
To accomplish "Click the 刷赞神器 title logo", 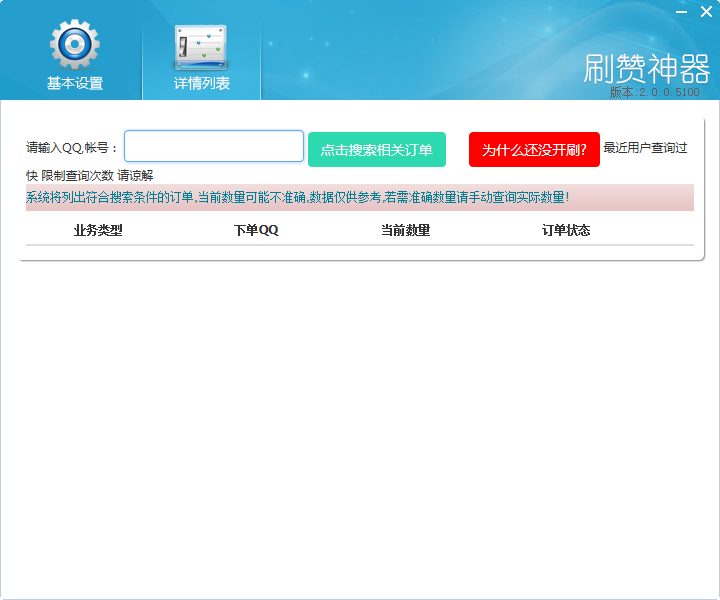I will pyautogui.click(x=647, y=69).
